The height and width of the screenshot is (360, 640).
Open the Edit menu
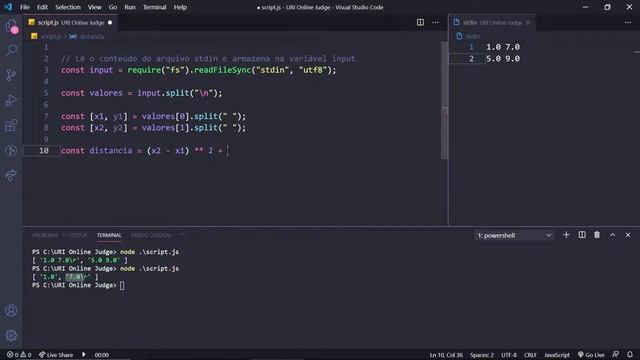click(42, 7)
